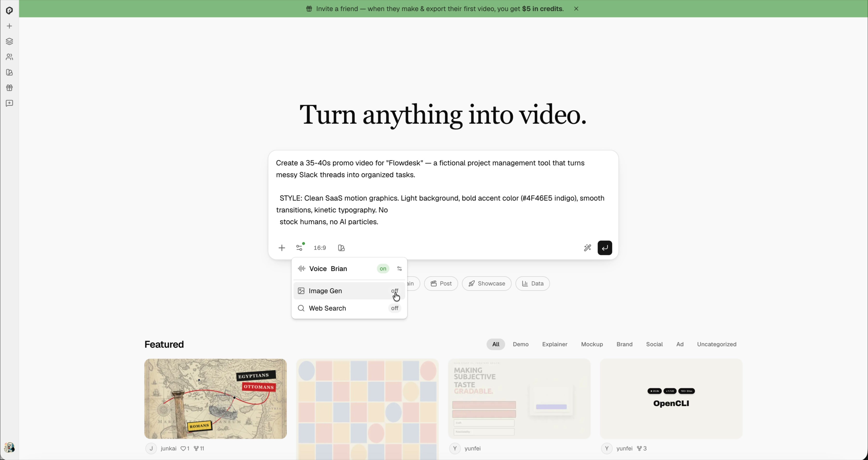Click the magic wand enhance prompt icon
The width and height of the screenshot is (868, 460).
coord(587,248)
